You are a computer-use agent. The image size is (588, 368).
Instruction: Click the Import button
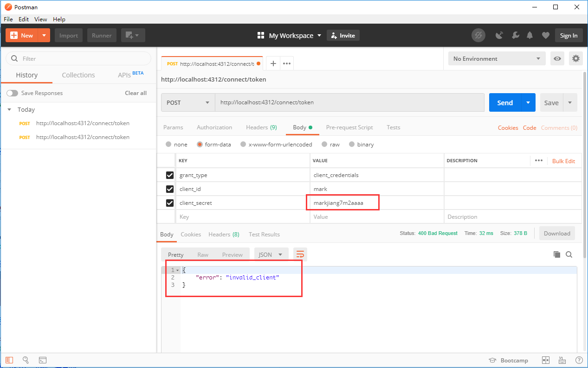click(x=69, y=35)
